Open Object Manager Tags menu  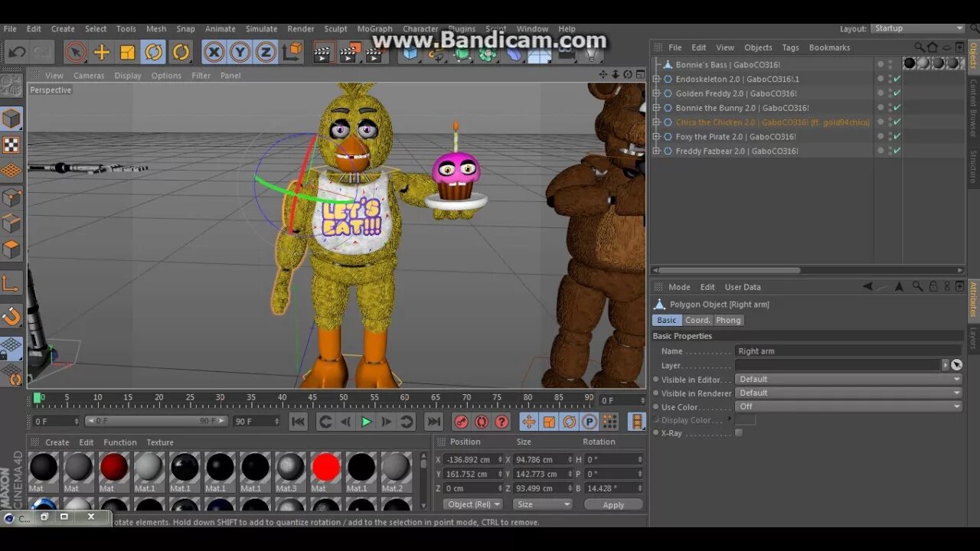(790, 47)
